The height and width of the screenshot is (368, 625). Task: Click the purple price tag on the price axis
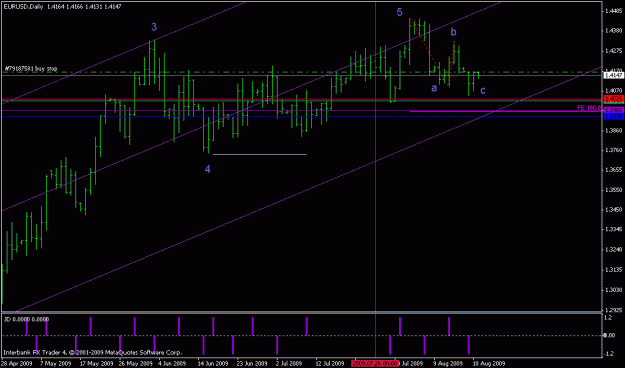point(613,110)
